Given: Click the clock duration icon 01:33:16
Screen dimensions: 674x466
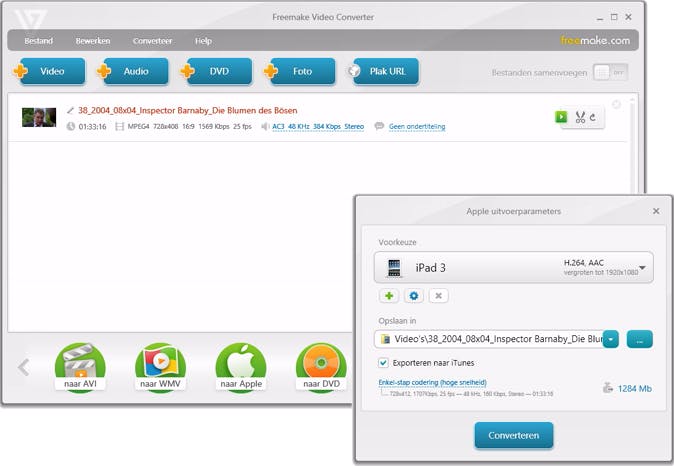Looking at the screenshot, I should (x=70, y=126).
